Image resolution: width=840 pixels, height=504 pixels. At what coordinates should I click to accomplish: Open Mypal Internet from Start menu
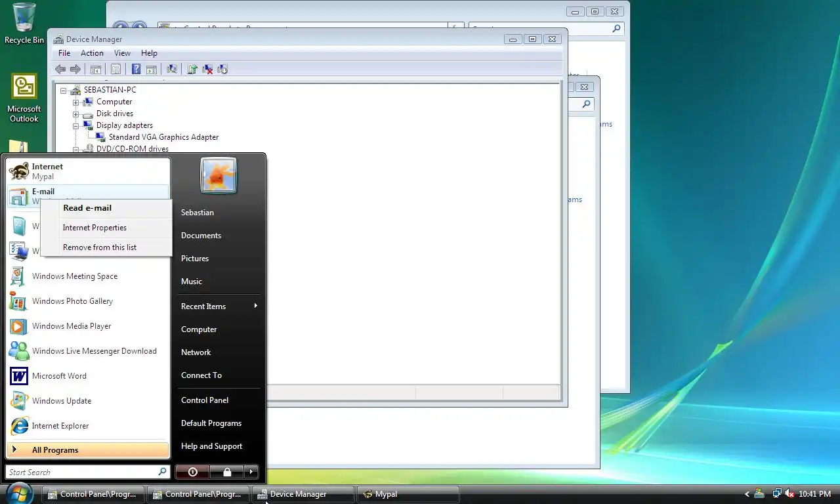pyautogui.click(x=88, y=171)
